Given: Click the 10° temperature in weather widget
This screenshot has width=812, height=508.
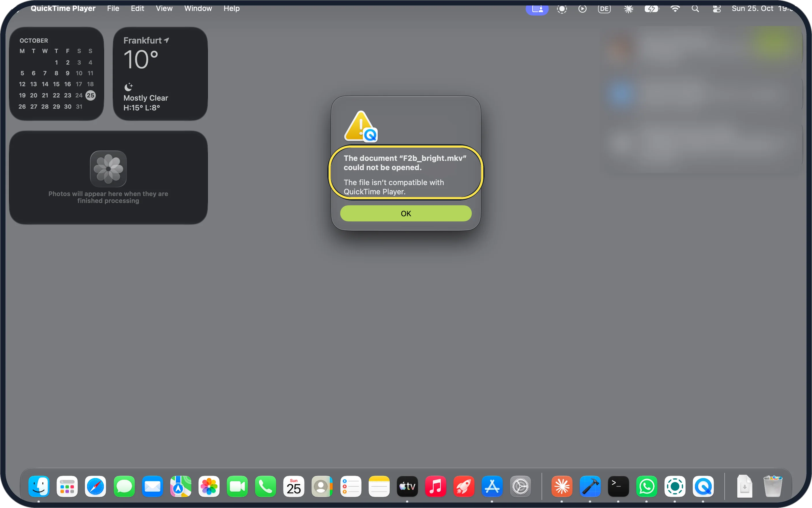Looking at the screenshot, I should (141, 59).
